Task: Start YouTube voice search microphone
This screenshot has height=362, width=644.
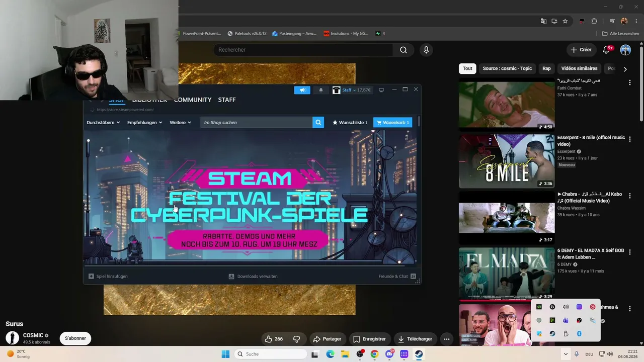Action: click(x=426, y=50)
